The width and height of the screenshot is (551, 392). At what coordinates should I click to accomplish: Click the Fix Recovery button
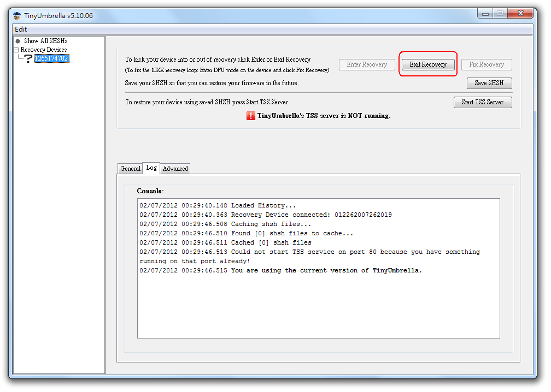click(x=486, y=64)
